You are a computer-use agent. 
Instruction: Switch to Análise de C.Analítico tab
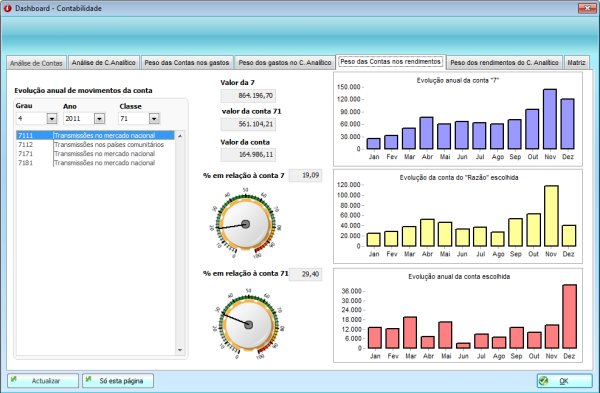[104, 63]
